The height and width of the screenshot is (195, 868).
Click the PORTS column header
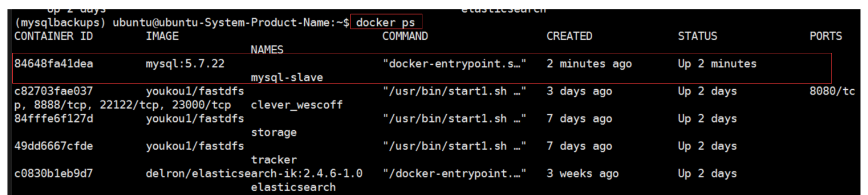[826, 36]
